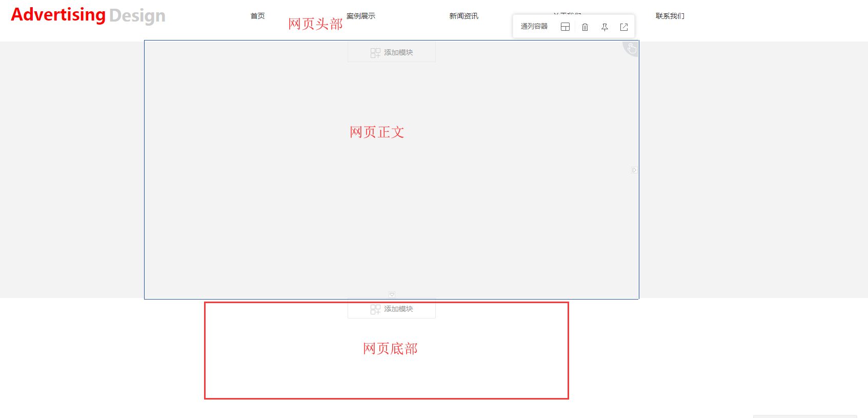
Task: Click the export arrow icon in the toolbar
Action: [624, 27]
